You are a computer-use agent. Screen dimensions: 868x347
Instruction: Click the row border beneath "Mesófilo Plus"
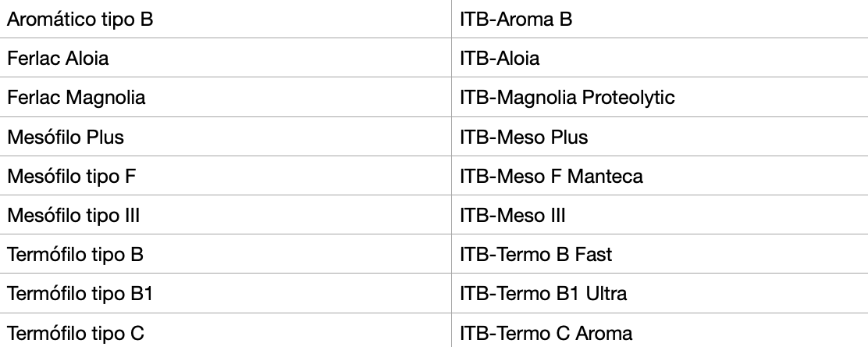click(x=226, y=156)
